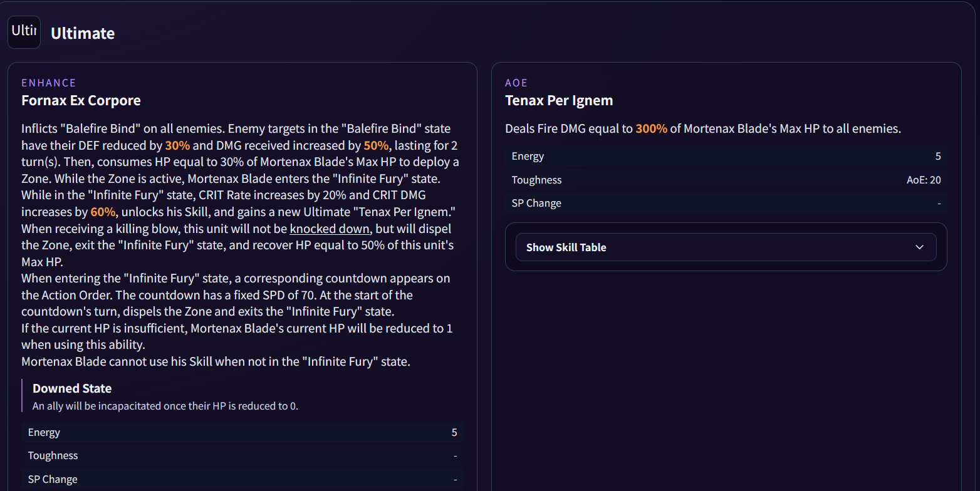The width and height of the screenshot is (980, 491).
Task: Click the "Fornax Ex Corpore" skill title
Action: click(x=81, y=100)
